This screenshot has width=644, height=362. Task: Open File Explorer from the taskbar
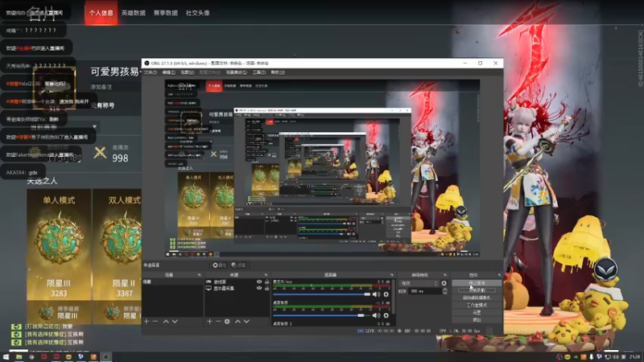19,357
